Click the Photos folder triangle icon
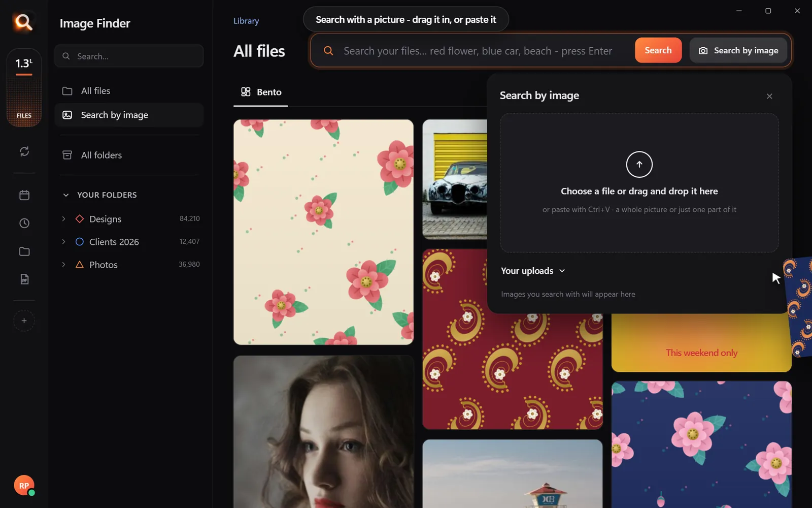This screenshot has height=508, width=812. click(x=80, y=265)
